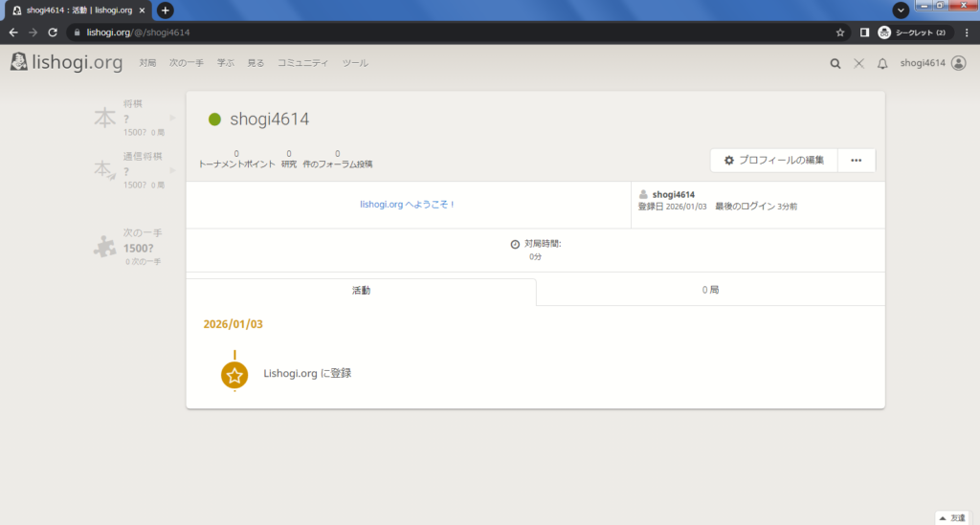Click the gear icon on profile edit button
980x525 pixels.
[728, 161]
